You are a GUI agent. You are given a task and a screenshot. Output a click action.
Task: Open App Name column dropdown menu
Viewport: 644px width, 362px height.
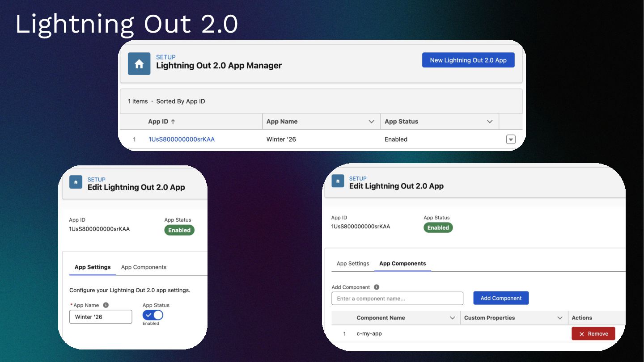coord(371,122)
